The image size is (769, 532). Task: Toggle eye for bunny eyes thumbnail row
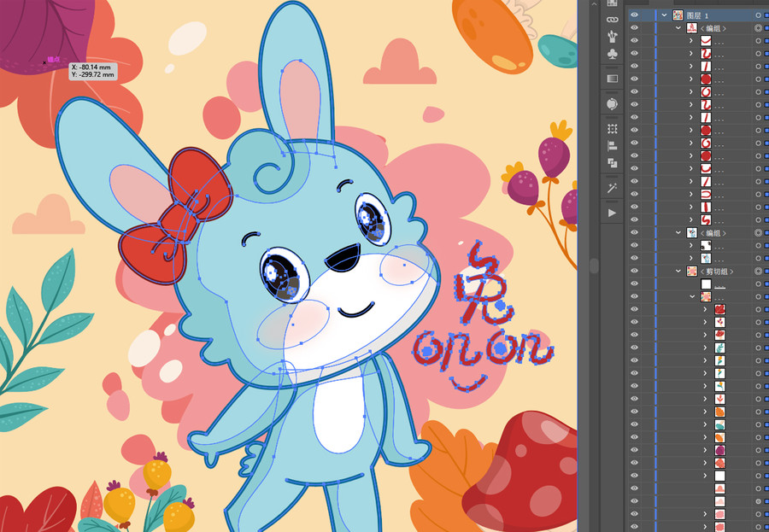[x=634, y=245]
